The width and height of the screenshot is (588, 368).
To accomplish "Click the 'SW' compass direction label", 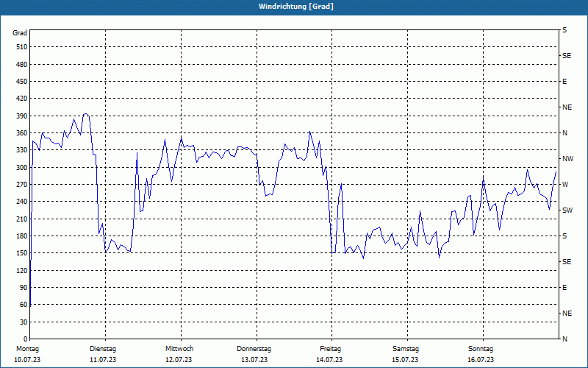I will point(567,210).
